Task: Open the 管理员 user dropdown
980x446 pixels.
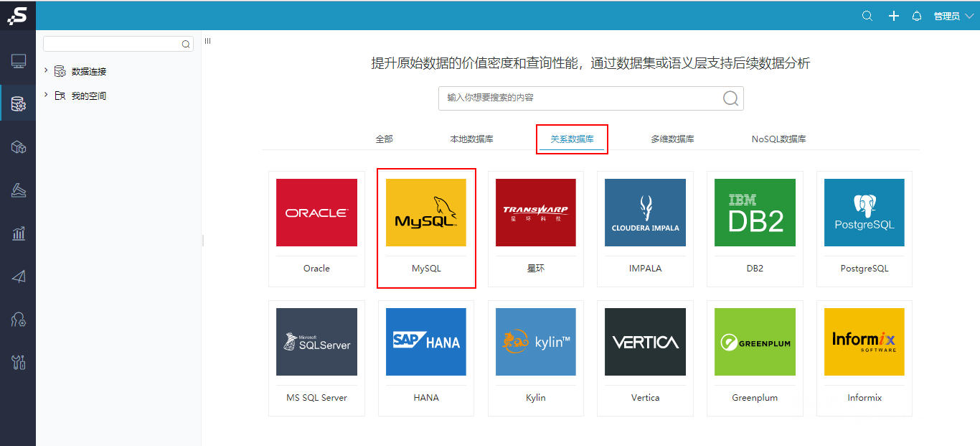Action: pyautogui.click(x=953, y=16)
